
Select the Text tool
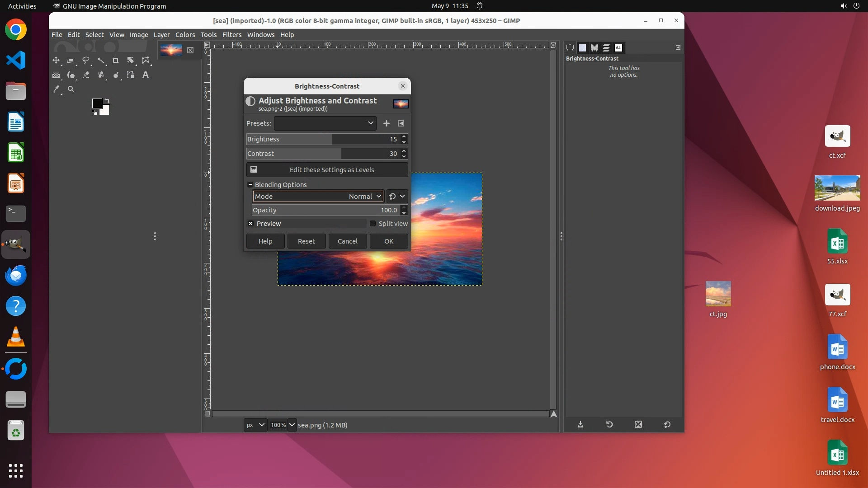pyautogui.click(x=145, y=75)
